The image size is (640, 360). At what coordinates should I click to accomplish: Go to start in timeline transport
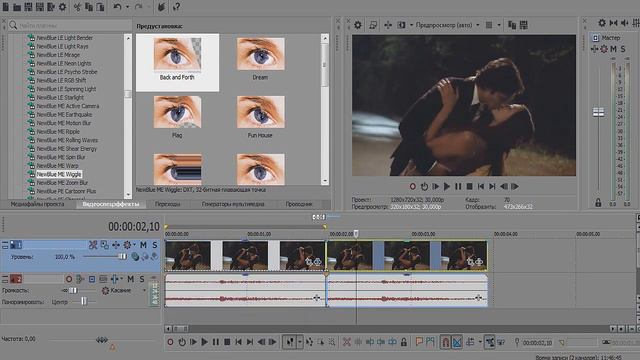238,342
